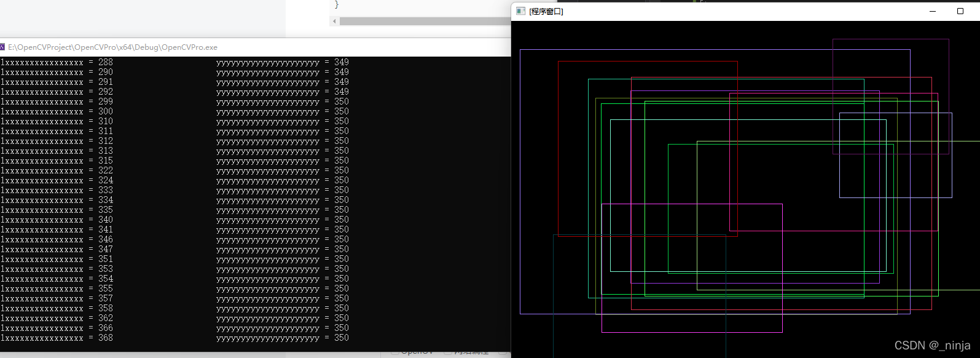Click the x value 347
The height and width of the screenshot is (358, 980).
[106, 249]
